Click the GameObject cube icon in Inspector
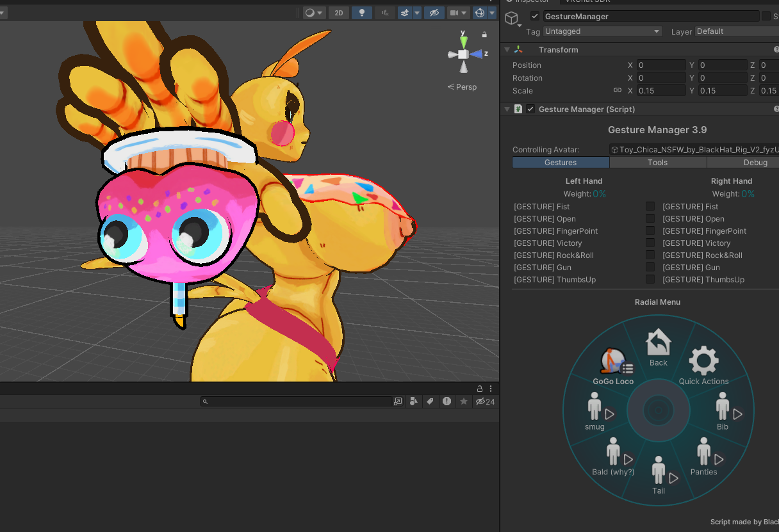This screenshot has height=532, width=779. coord(511,18)
